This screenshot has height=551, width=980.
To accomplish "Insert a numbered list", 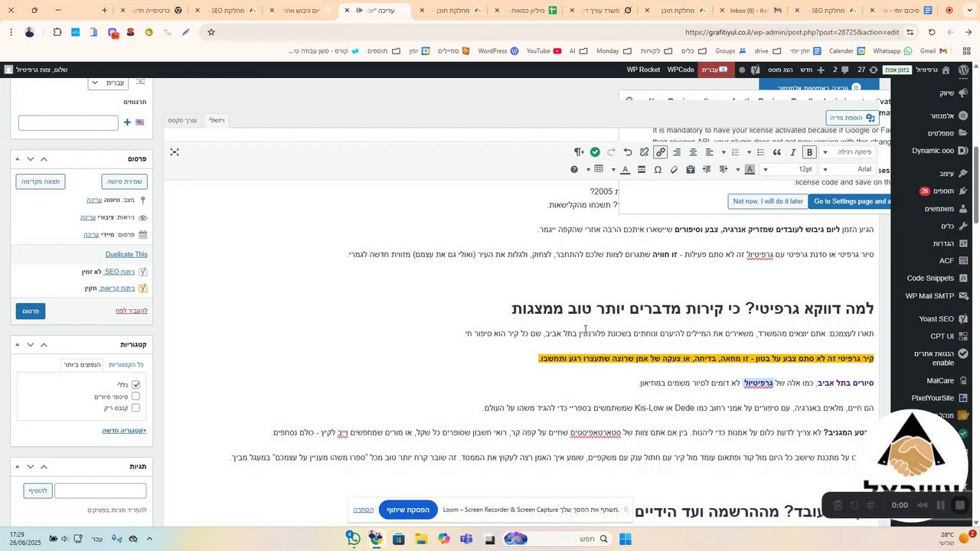I will pyautogui.click(x=735, y=152).
